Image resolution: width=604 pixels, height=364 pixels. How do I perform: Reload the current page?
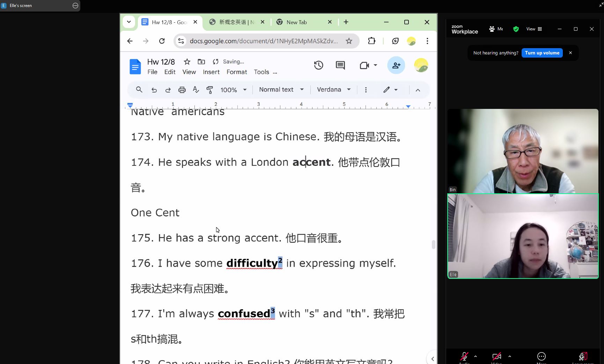click(162, 41)
